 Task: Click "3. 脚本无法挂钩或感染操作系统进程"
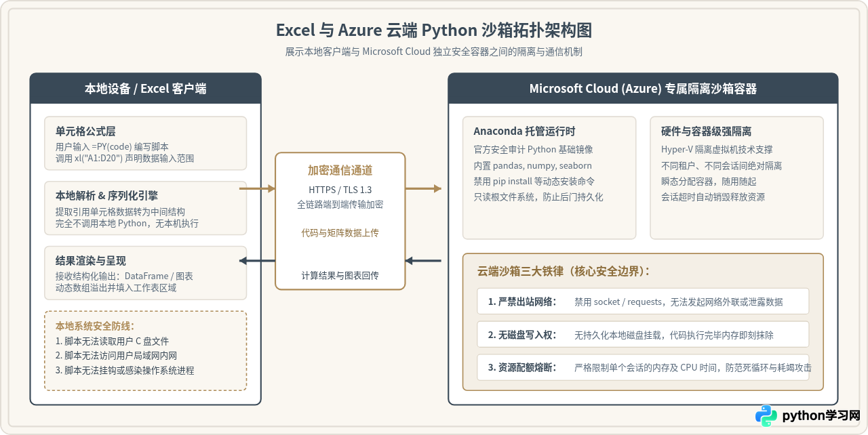coord(125,370)
